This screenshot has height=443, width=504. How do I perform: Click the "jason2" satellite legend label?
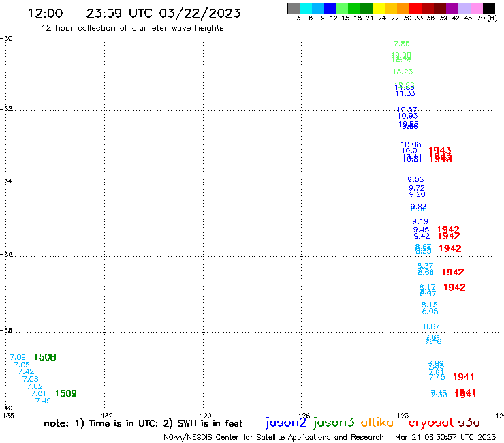pyautogui.click(x=286, y=423)
